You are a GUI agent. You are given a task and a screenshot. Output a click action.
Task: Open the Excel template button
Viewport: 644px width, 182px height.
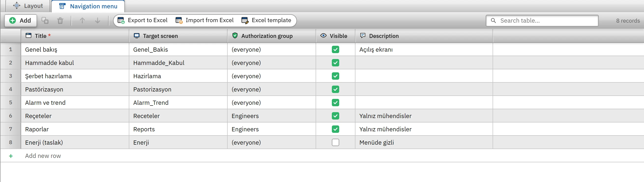tap(266, 20)
